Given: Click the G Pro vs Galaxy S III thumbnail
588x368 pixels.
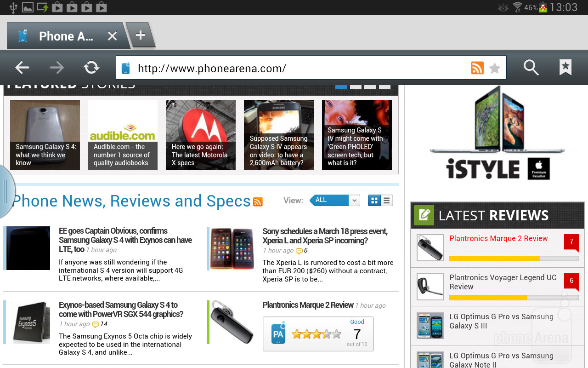Looking at the screenshot, I should (x=430, y=326).
